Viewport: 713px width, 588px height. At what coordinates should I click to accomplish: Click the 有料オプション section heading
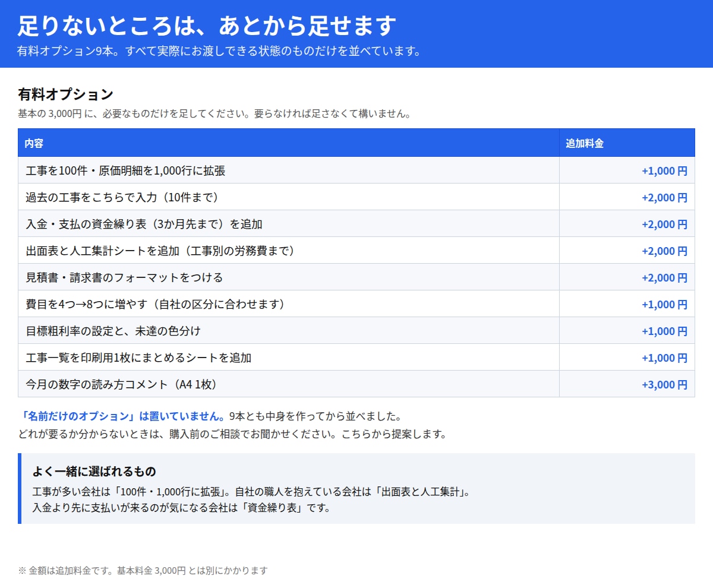point(65,94)
